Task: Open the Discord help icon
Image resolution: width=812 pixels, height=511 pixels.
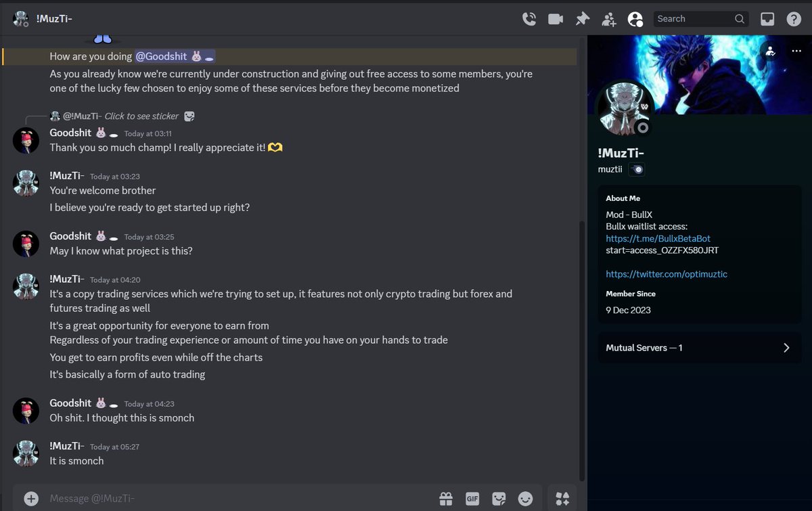Action: click(x=794, y=18)
